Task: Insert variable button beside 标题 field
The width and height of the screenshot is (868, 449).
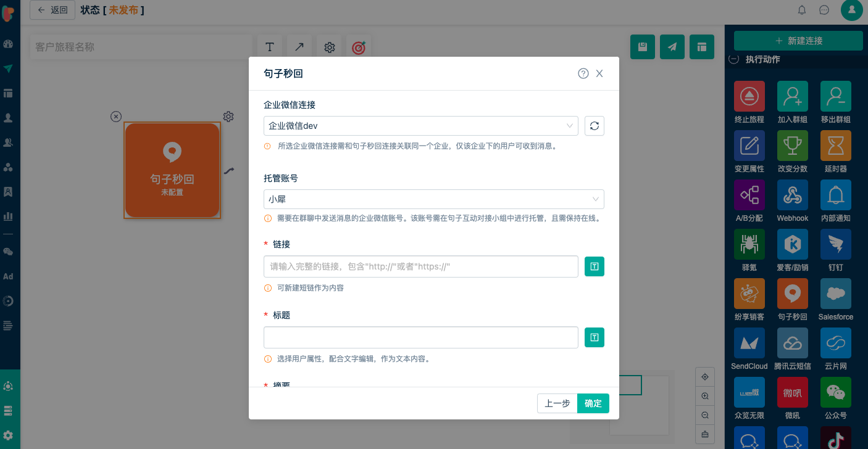Action: pos(595,337)
